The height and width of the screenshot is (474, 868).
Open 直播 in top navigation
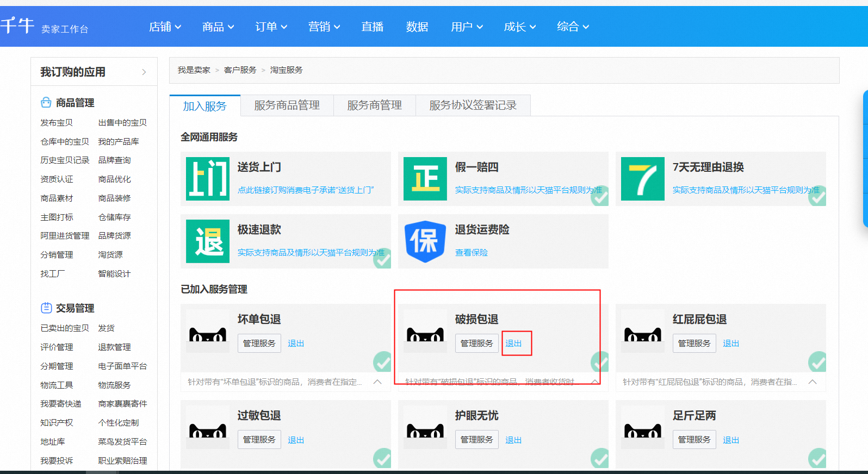pos(373,27)
